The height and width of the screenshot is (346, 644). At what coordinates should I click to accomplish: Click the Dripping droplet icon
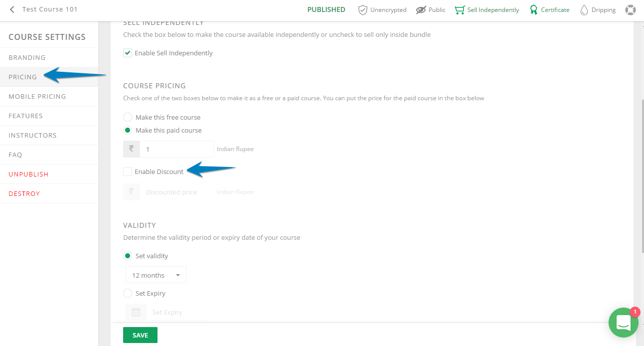(x=584, y=10)
